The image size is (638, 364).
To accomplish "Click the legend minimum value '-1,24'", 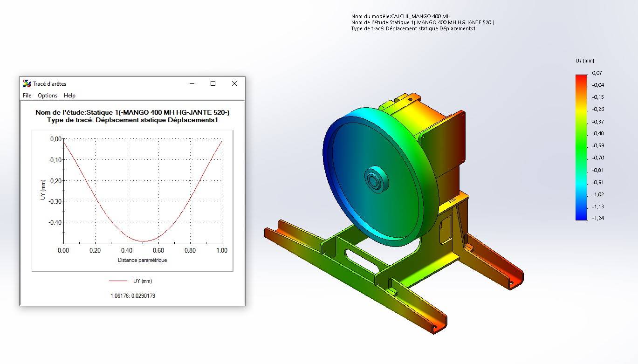I will (598, 219).
